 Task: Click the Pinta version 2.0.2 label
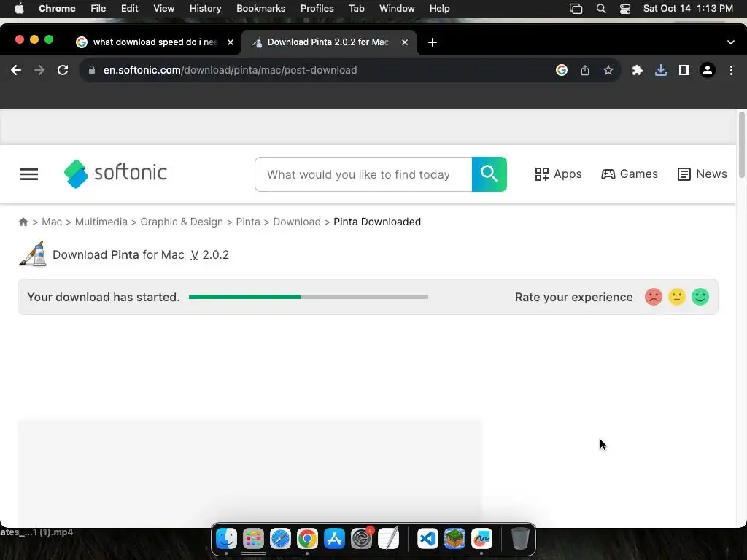[209, 254]
